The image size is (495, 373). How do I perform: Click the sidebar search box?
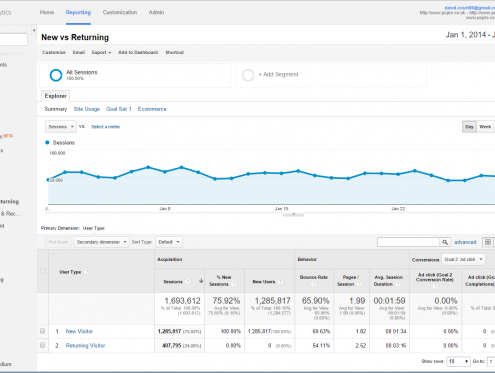coord(13,39)
